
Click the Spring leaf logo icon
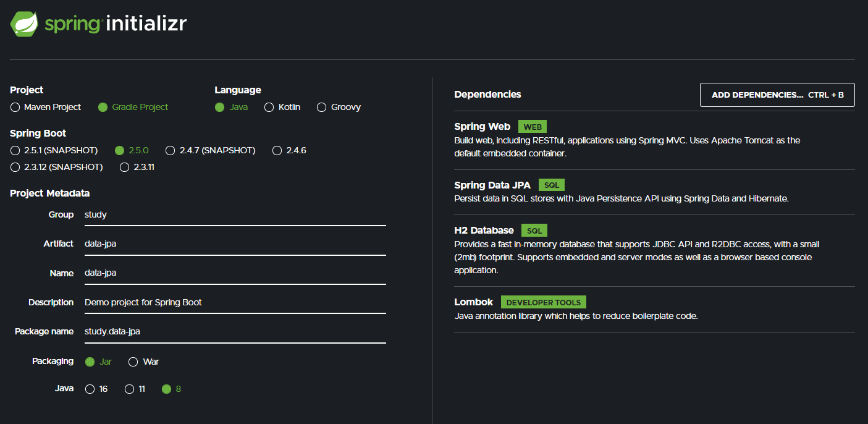[25, 23]
